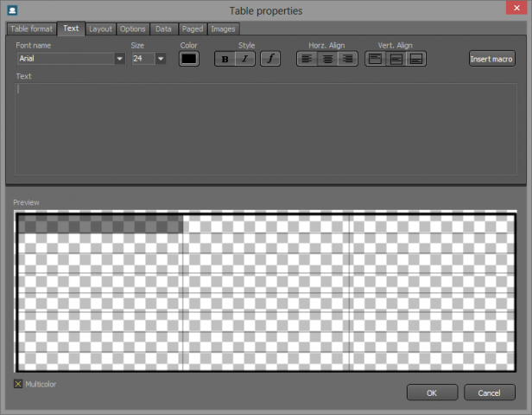Switch to the Table format tab
Image resolution: width=532 pixels, height=415 pixels.
32,29
